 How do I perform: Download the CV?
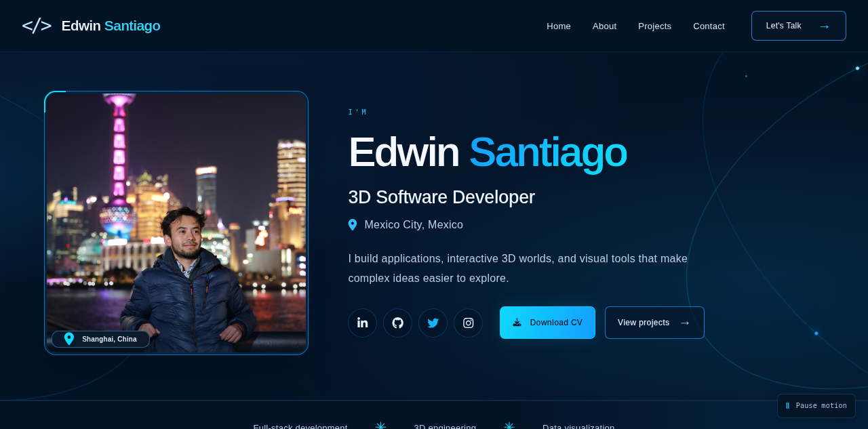point(547,323)
